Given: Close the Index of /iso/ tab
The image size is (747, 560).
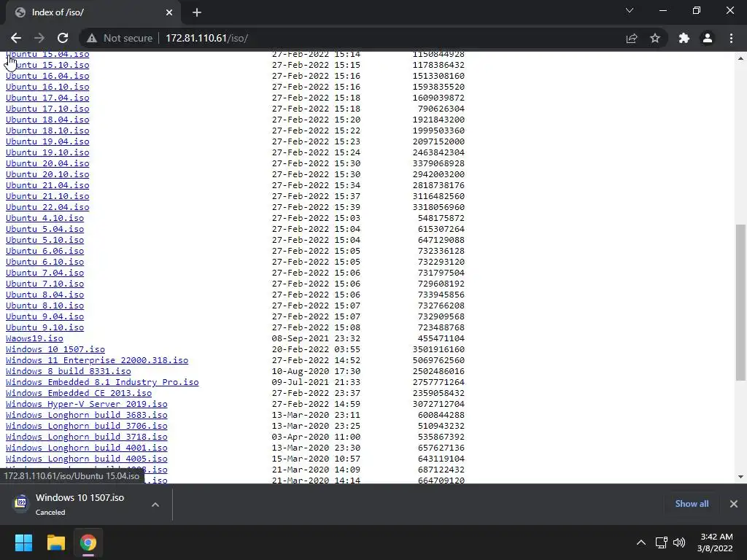Looking at the screenshot, I should coord(169,12).
